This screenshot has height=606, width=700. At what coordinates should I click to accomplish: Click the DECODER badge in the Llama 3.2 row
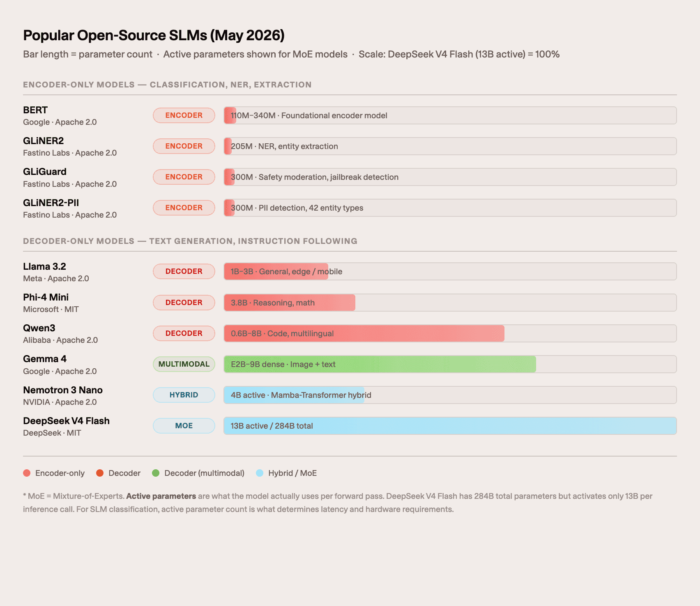click(x=184, y=271)
